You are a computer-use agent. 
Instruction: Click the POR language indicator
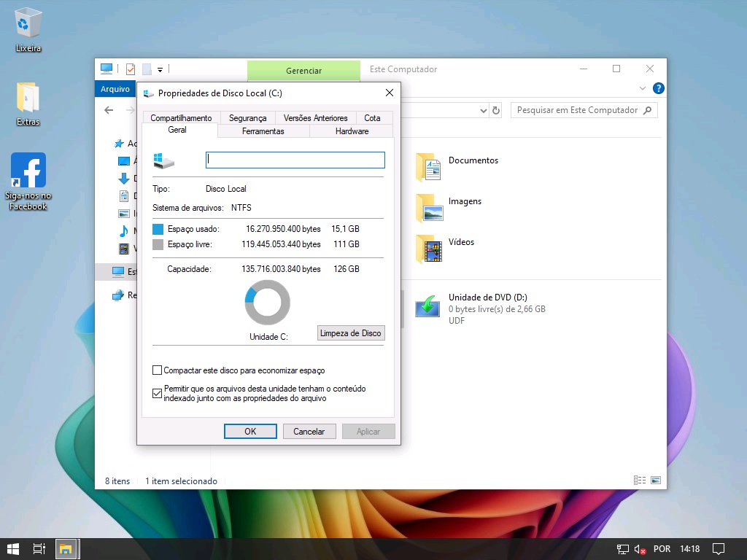(662, 549)
